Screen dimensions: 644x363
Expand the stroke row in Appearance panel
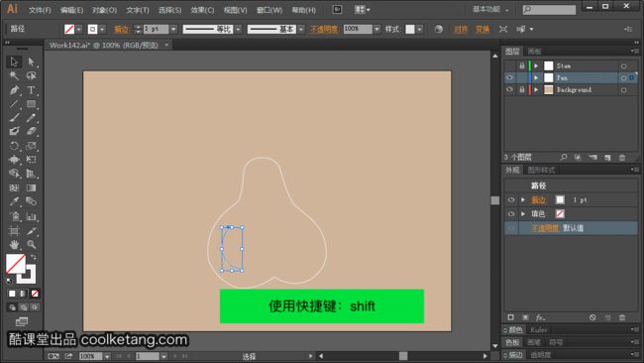tap(523, 199)
